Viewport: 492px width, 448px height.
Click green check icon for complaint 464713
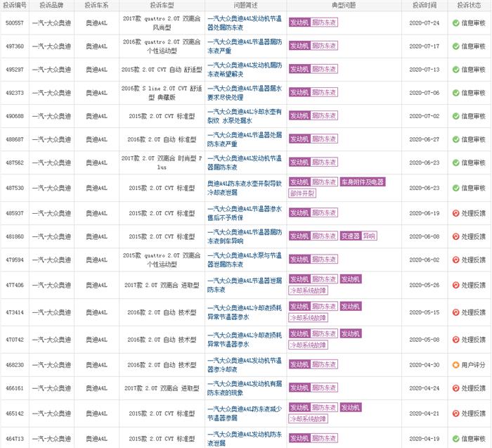(455, 439)
